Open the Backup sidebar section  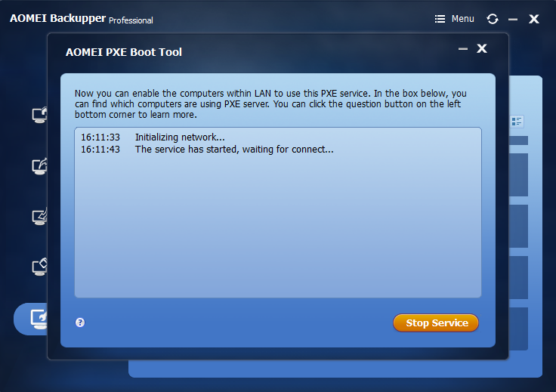tap(40, 166)
